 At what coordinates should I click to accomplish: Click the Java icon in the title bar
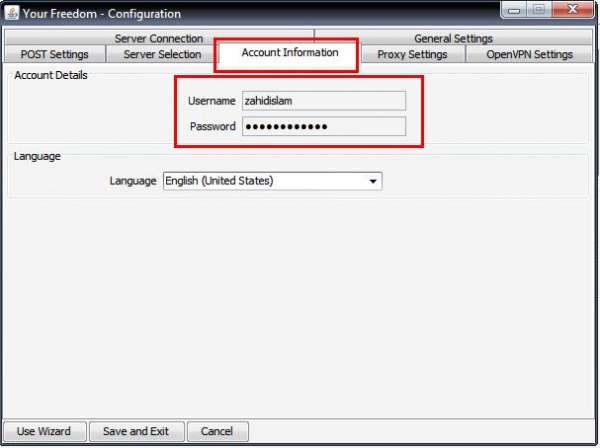[x=12, y=13]
